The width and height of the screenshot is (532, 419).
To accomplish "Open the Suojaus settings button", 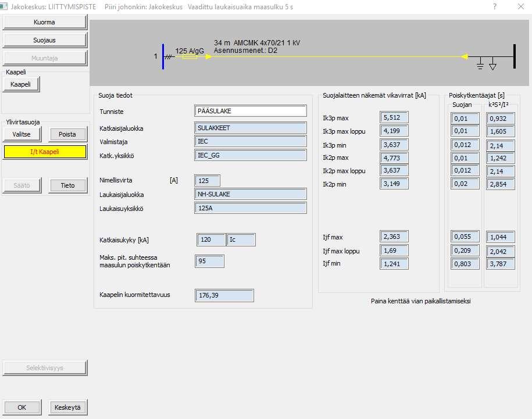I will pyautogui.click(x=44, y=40).
